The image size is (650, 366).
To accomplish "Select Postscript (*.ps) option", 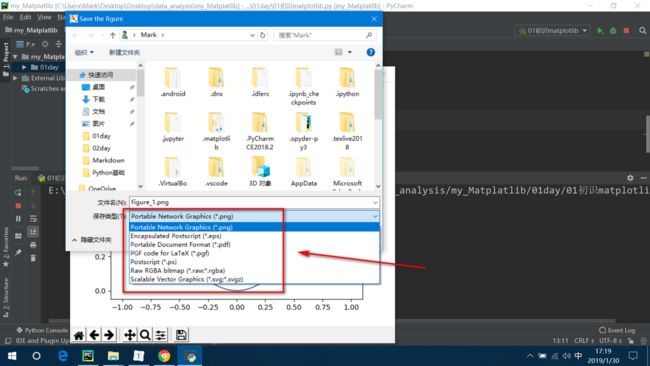I will click(x=255, y=262).
